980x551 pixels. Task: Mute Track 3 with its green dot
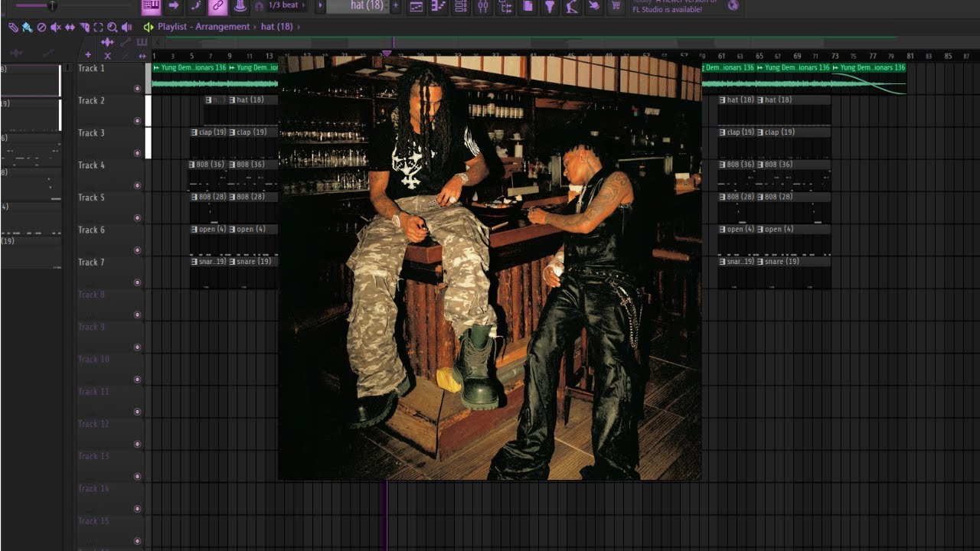(138, 153)
